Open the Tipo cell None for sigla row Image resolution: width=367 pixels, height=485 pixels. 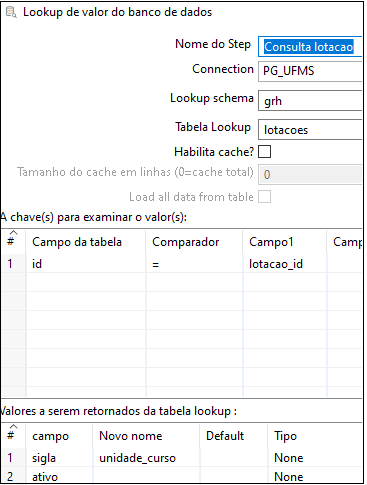(315, 458)
